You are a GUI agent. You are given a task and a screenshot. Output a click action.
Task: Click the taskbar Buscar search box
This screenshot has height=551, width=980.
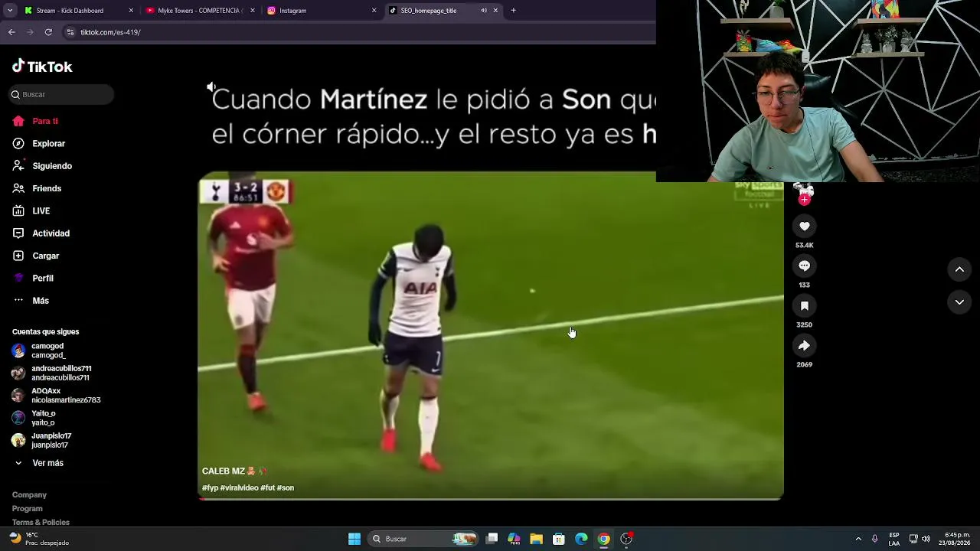pos(423,539)
